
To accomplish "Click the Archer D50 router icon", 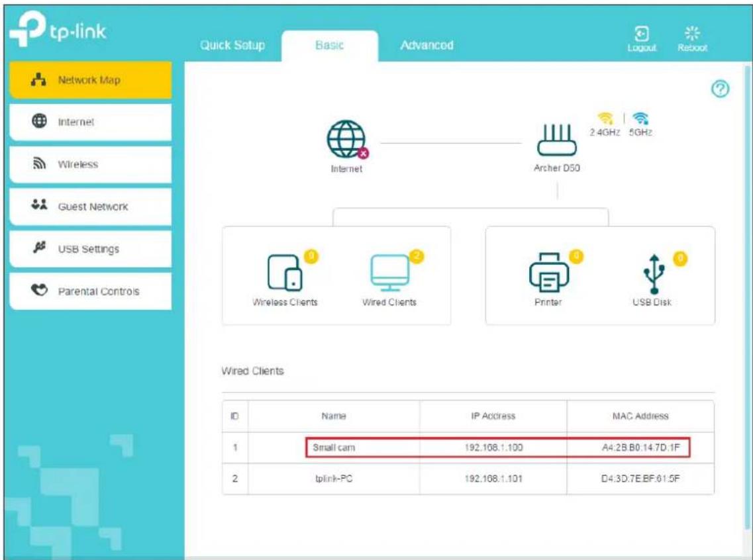I will tap(556, 140).
